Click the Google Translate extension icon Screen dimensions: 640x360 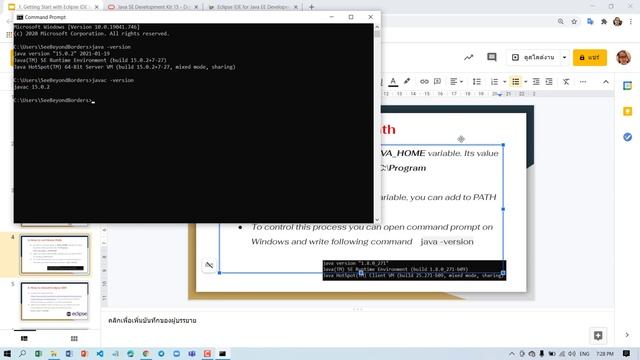[590, 21]
